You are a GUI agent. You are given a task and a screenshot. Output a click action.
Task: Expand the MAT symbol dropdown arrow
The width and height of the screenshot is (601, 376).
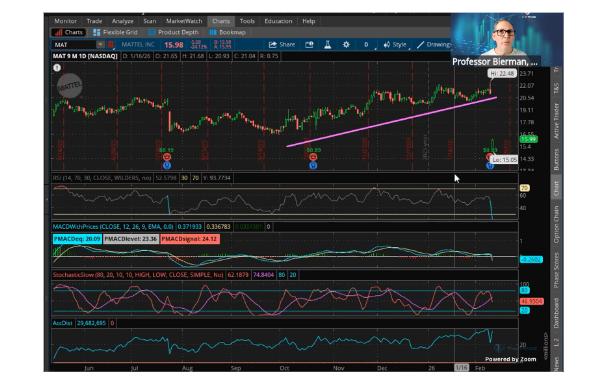click(100, 45)
